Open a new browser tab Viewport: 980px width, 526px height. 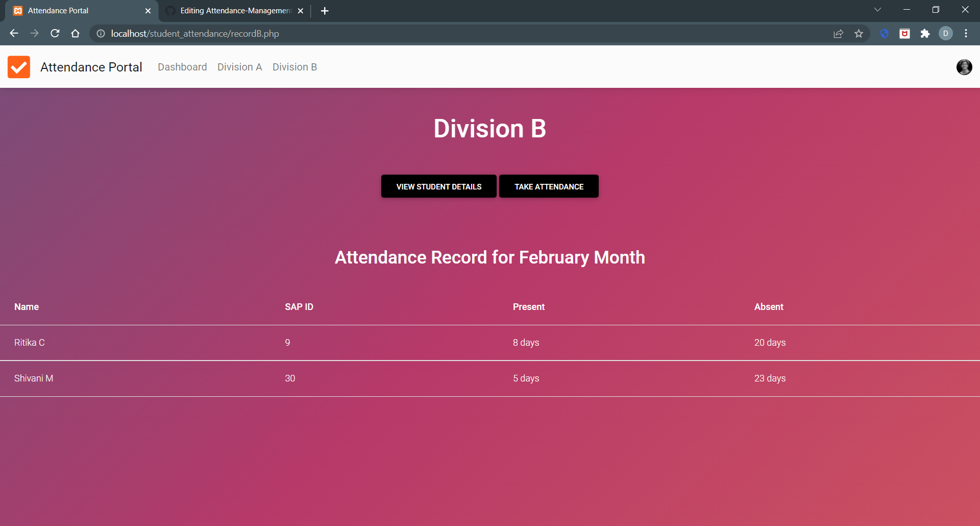coord(325,10)
